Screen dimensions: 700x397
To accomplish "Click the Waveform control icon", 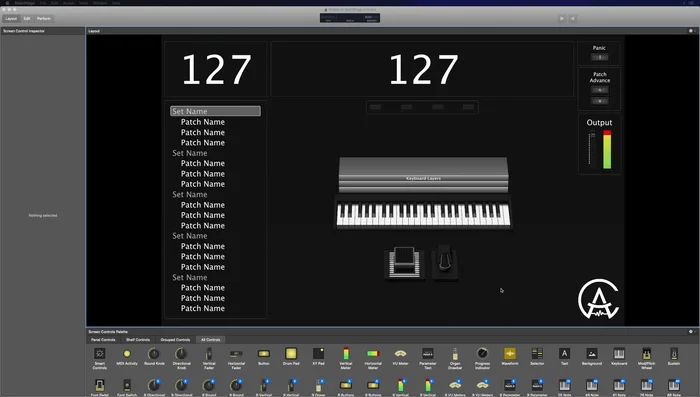I will [x=510, y=354].
